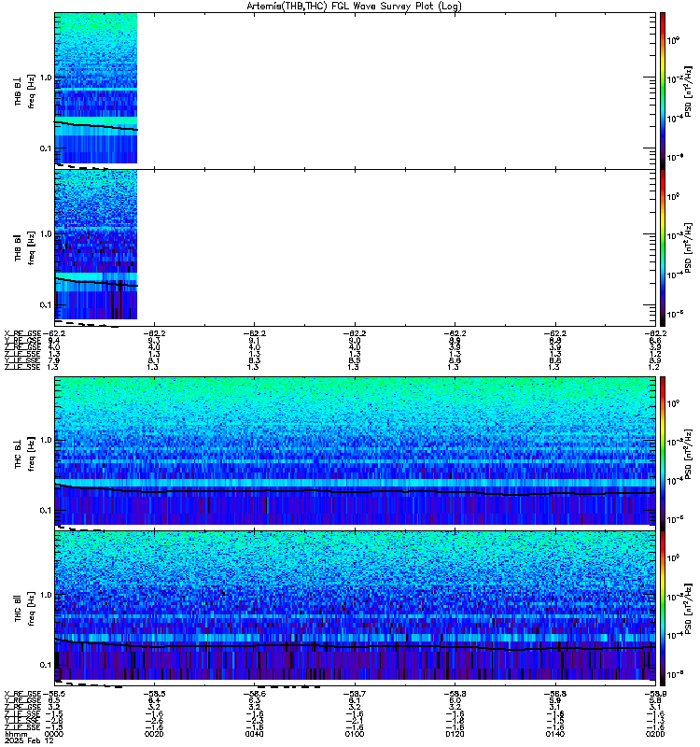Screen dimensions: 700x747
Task: Click the 'THC B⊥ freq [Hz]' axis label
Action: tap(24, 454)
